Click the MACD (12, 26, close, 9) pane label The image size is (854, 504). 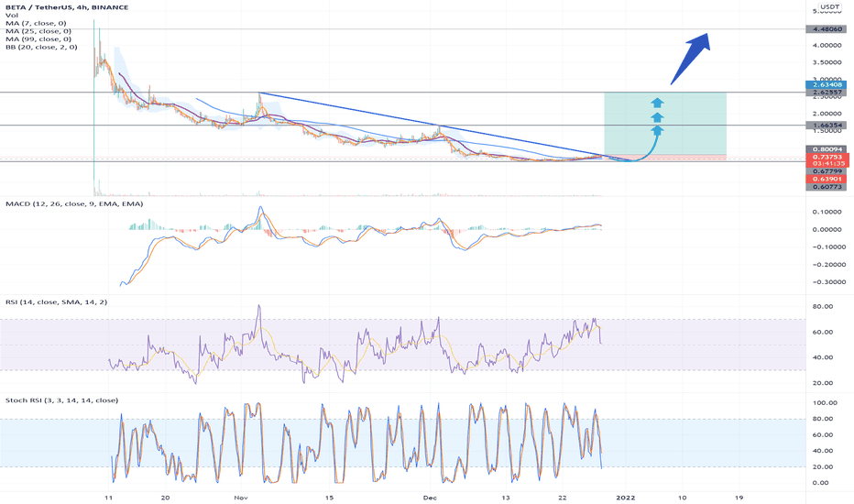point(74,203)
